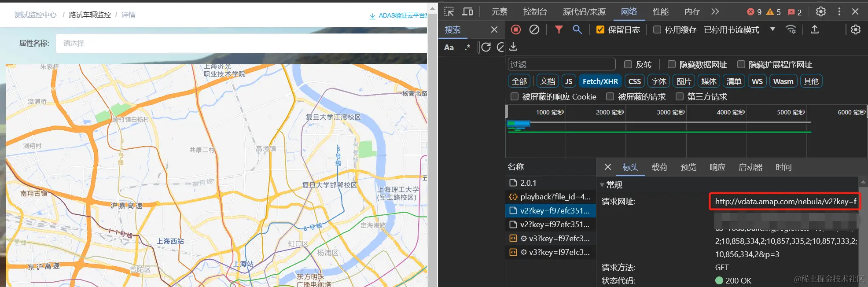Filter requests by Fetch/XHR

pos(600,81)
